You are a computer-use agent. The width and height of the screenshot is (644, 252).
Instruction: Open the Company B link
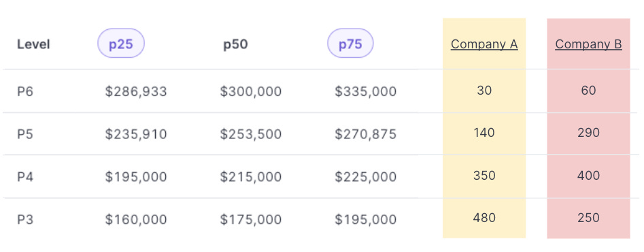[x=588, y=44]
